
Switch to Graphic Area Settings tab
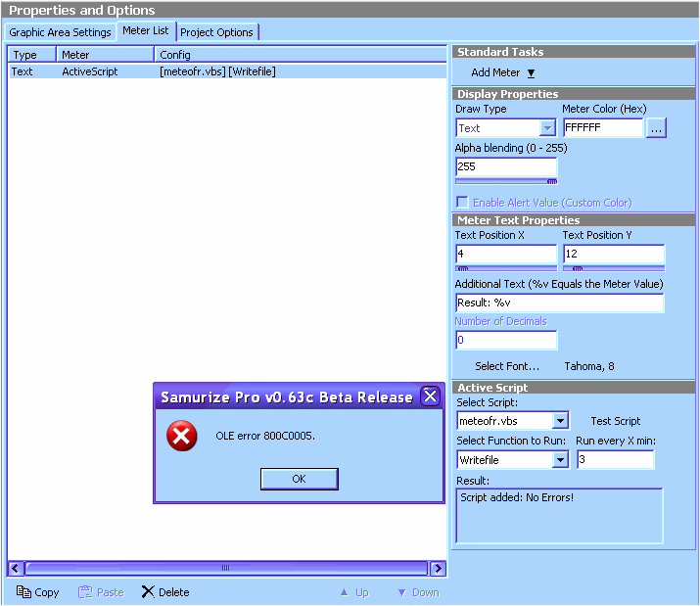pos(60,32)
